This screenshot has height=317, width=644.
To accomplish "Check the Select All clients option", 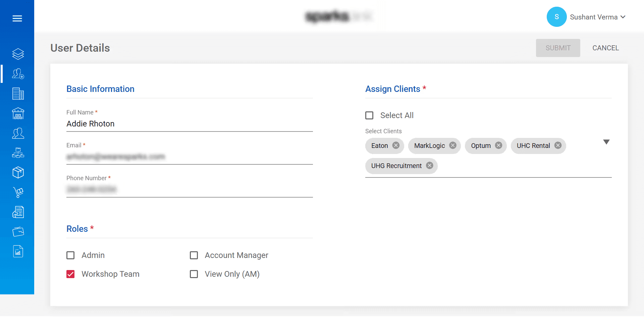I will click(369, 115).
